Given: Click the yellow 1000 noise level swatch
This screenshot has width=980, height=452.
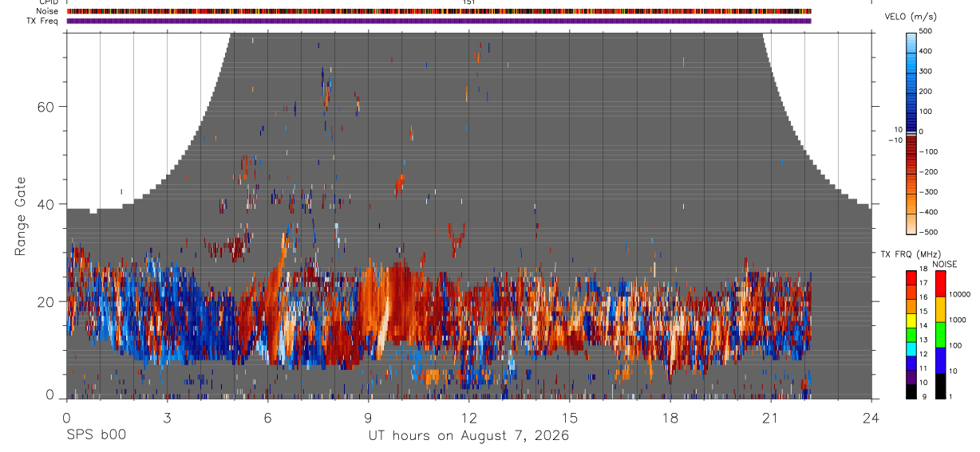Looking at the screenshot, I should (x=940, y=309).
